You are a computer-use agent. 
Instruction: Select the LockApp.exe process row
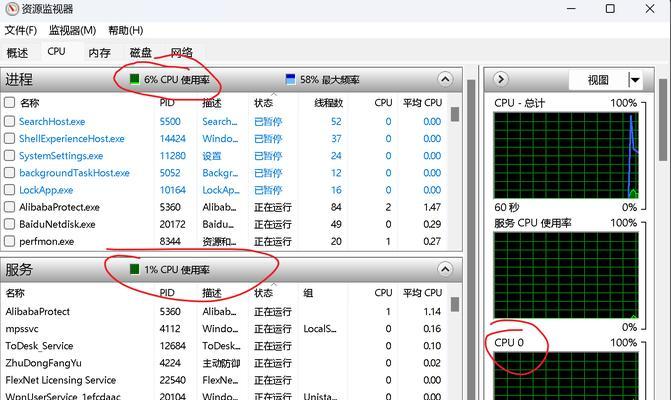(226, 190)
